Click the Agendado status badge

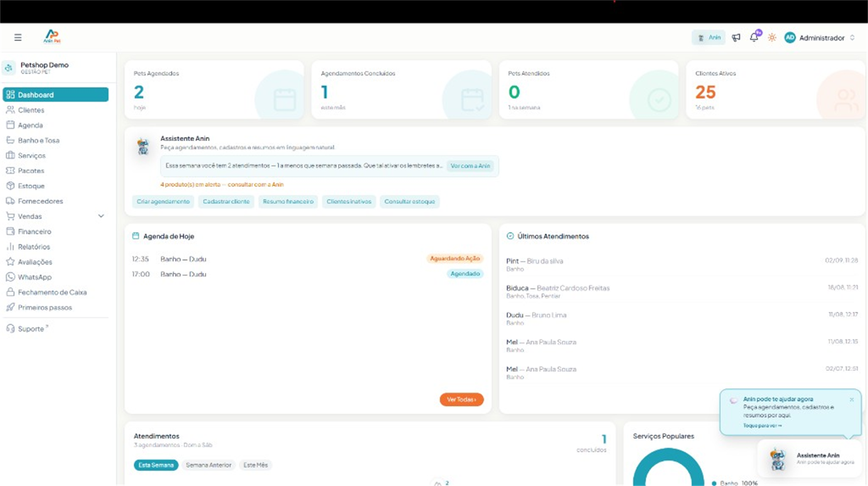(x=465, y=274)
